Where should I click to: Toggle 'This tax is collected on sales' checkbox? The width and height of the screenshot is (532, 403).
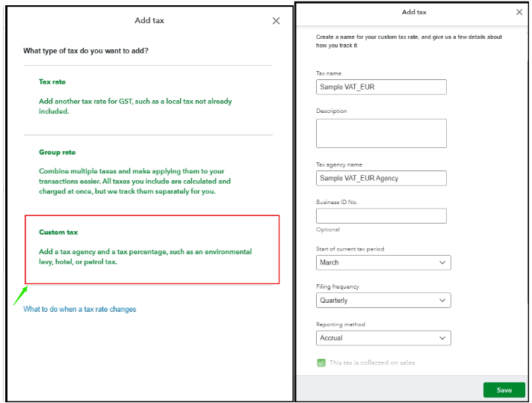click(321, 363)
